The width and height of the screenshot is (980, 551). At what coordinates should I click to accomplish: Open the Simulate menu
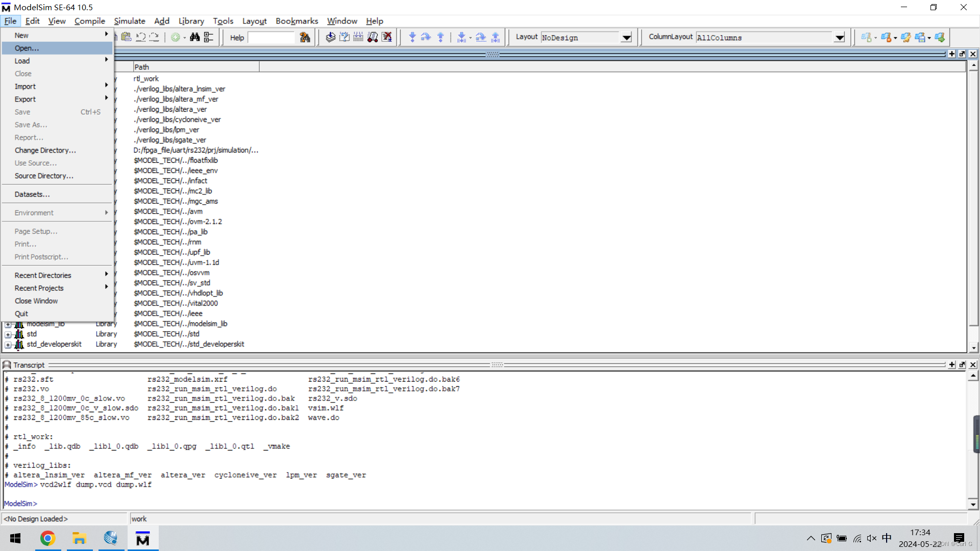pos(129,21)
